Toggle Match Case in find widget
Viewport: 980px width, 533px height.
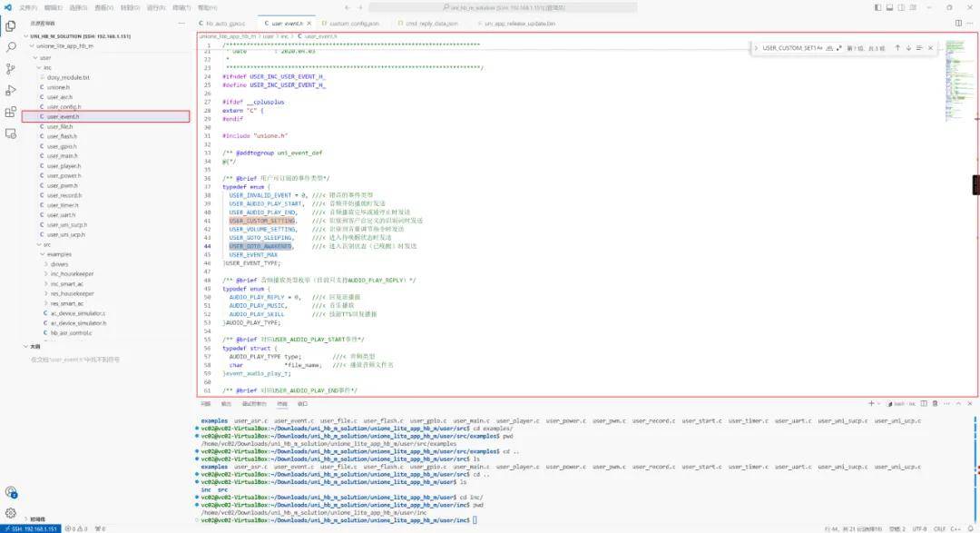819,48
